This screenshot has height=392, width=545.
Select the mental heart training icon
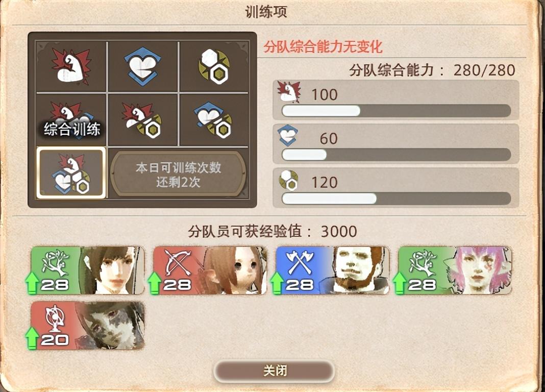pyautogui.click(x=142, y=66)
